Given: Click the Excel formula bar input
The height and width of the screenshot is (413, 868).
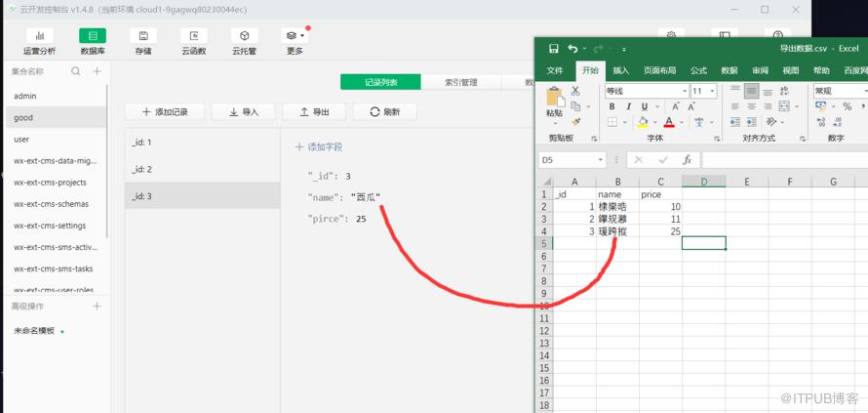Looking at the screenshot, I should pyautogui.click(x=785, y=160).
